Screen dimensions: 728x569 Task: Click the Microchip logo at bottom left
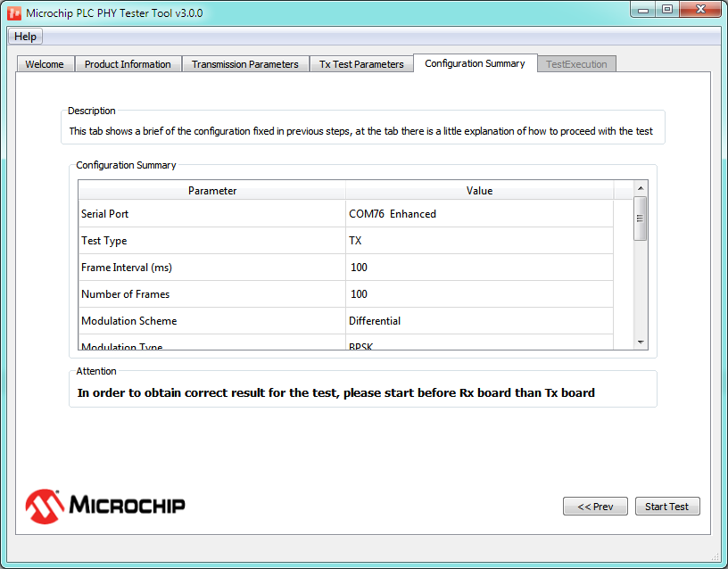105,505
